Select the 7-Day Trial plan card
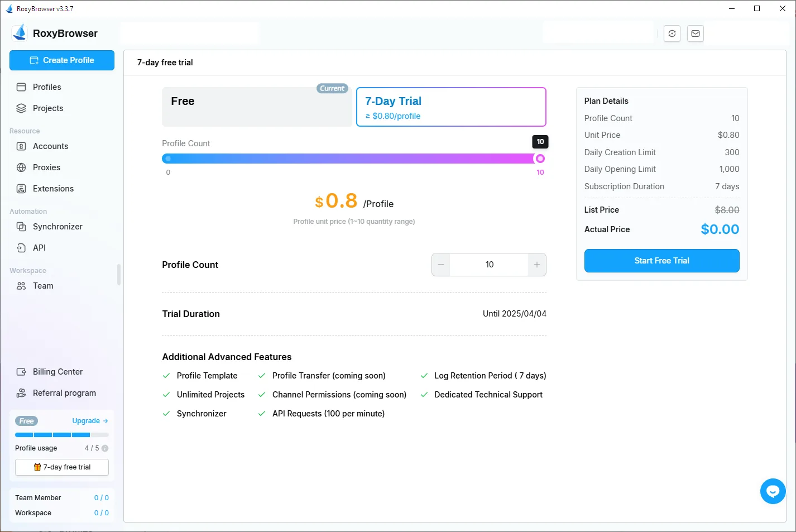The height and width of the screenshot is (532, 796). [x=451, y=107]
